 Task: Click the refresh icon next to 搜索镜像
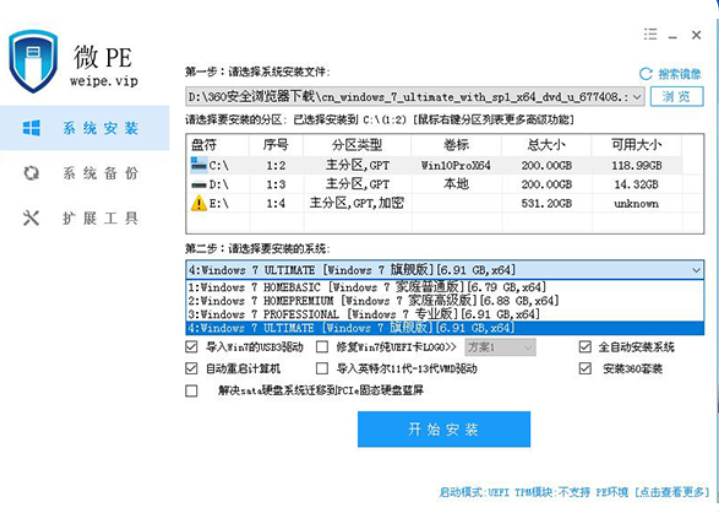click(646, 74)
